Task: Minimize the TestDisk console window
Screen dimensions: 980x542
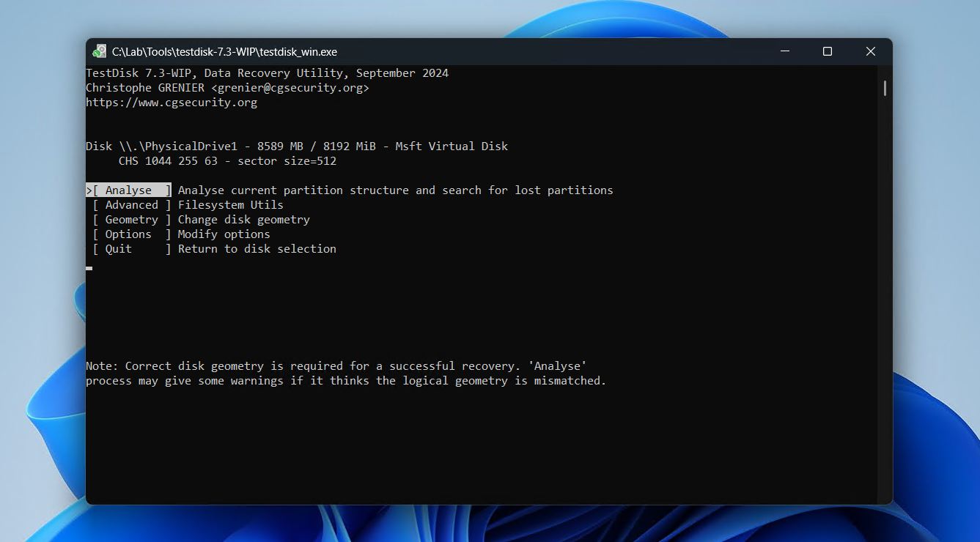Action: pos(784,51)
